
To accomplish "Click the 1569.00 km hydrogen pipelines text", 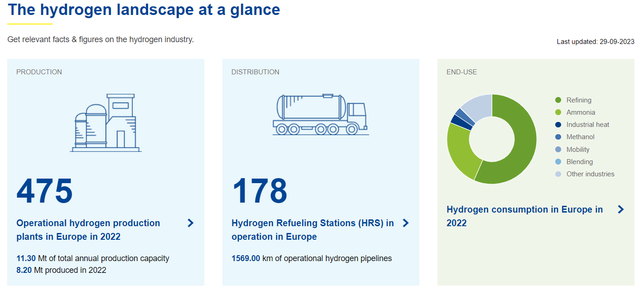I will click(x=312, y=258).
